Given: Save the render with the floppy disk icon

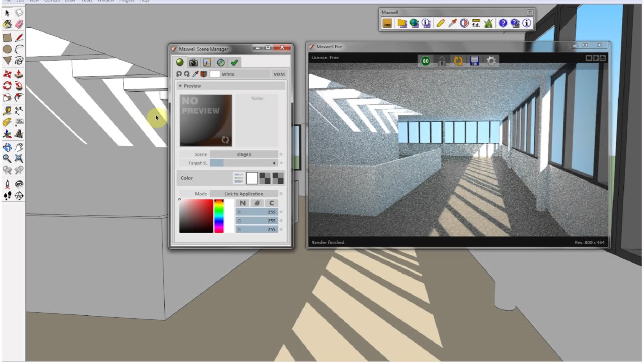Looking at the screenshot, I should pyautogui.click(x=474, y=61).
